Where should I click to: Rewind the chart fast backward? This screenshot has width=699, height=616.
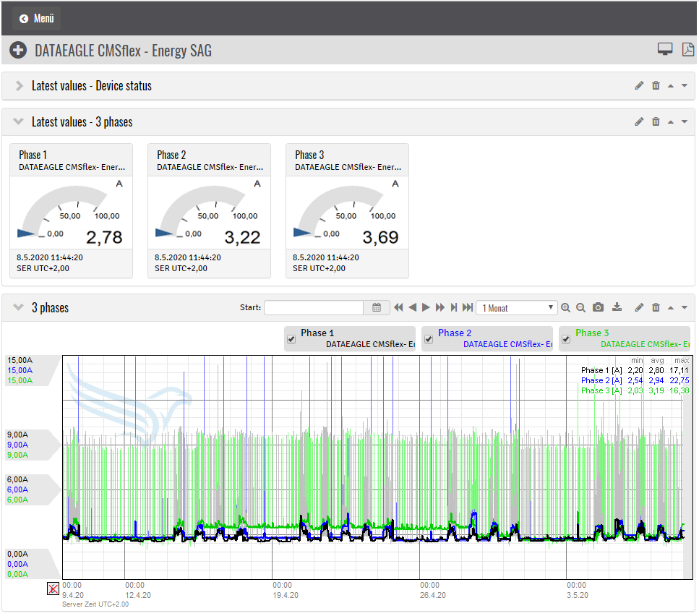(x=398, y=307)
